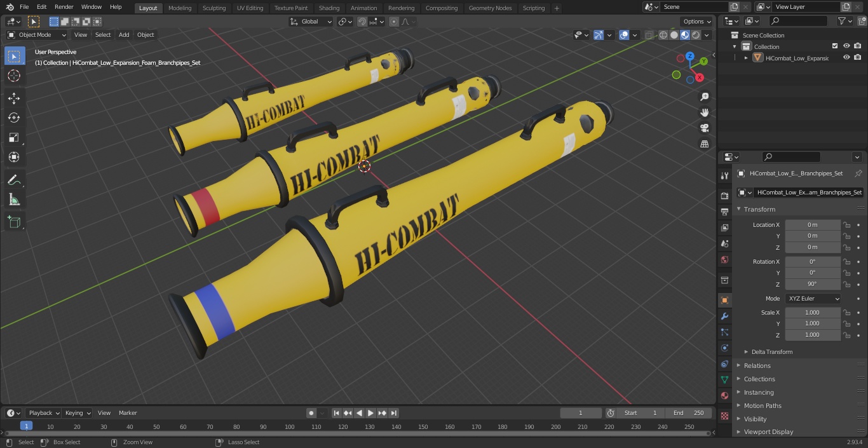Image resolution: width=868 pixels, height=448 pixels.
Task: Open the viewport Add menu
Action: click(x=124, y=35)
